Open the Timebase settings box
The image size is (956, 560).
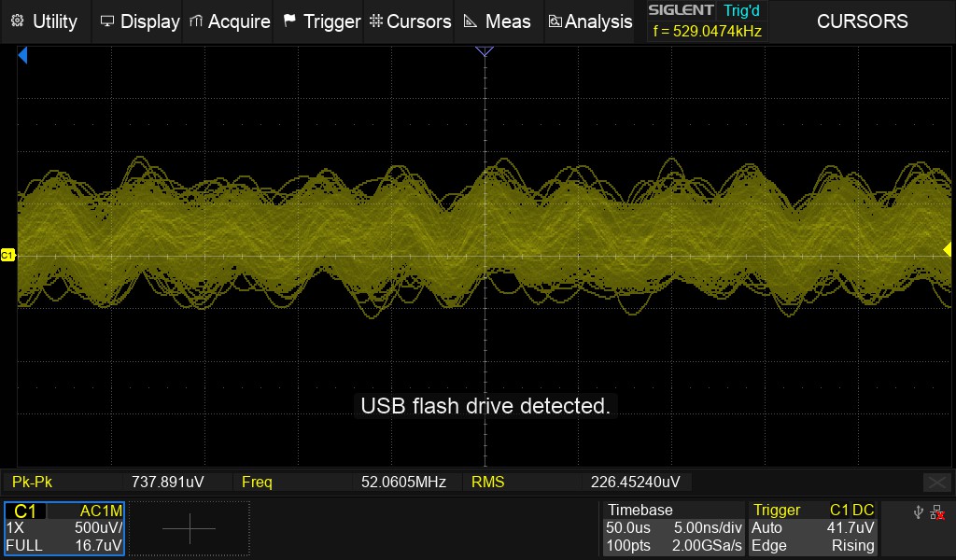(672, 528)
